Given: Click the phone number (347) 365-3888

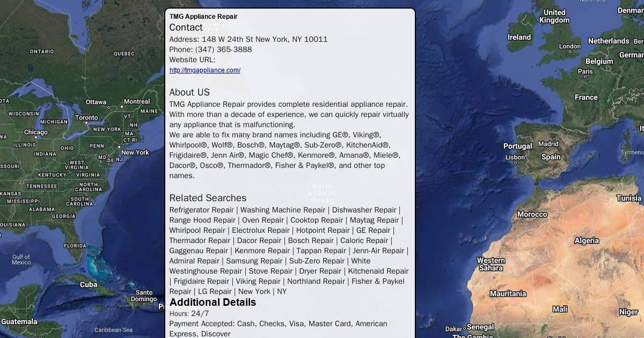Looking at the screenshot, I should click(223, 49).
